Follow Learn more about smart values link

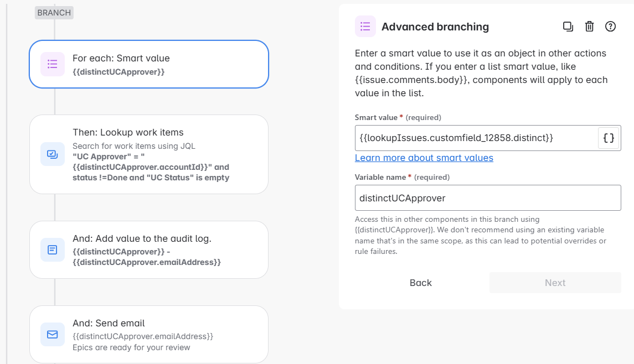coord(424,158)
